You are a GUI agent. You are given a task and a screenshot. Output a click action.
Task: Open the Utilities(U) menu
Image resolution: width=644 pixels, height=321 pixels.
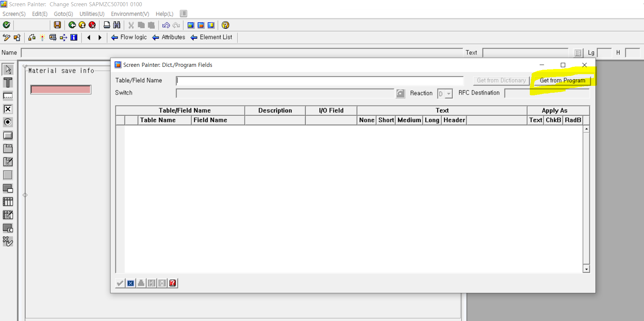92,14
